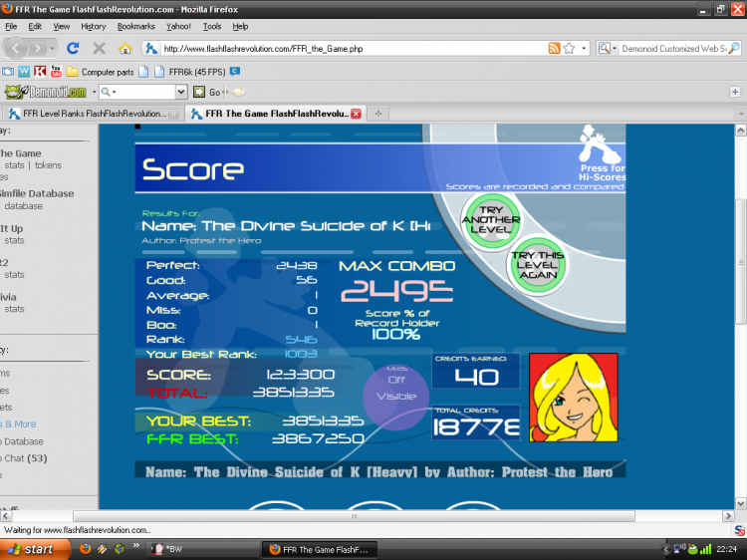The width and height of the screenshot is (747, 560).
Task: Open the Windows Start menu
Action: 35,549
